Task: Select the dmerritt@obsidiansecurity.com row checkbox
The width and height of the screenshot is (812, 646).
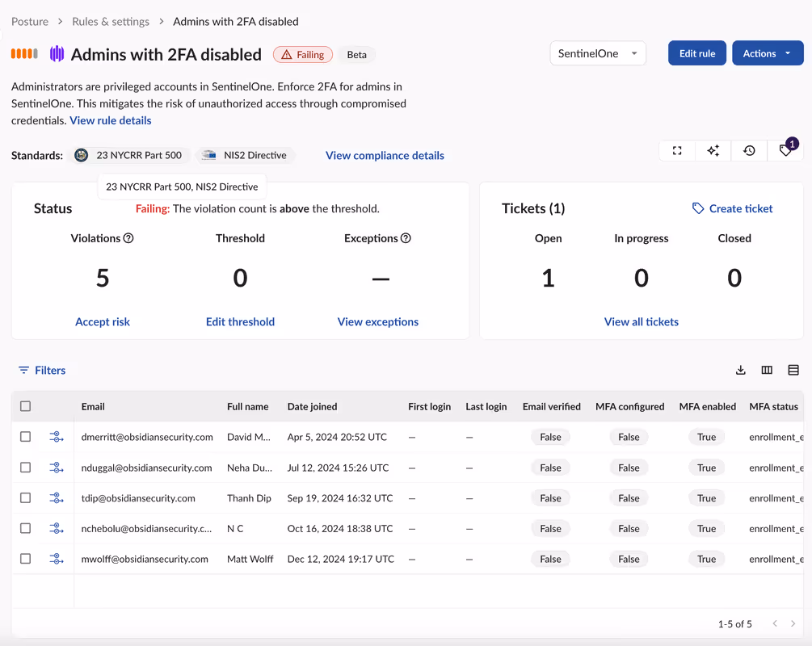Action: (25, 437)
